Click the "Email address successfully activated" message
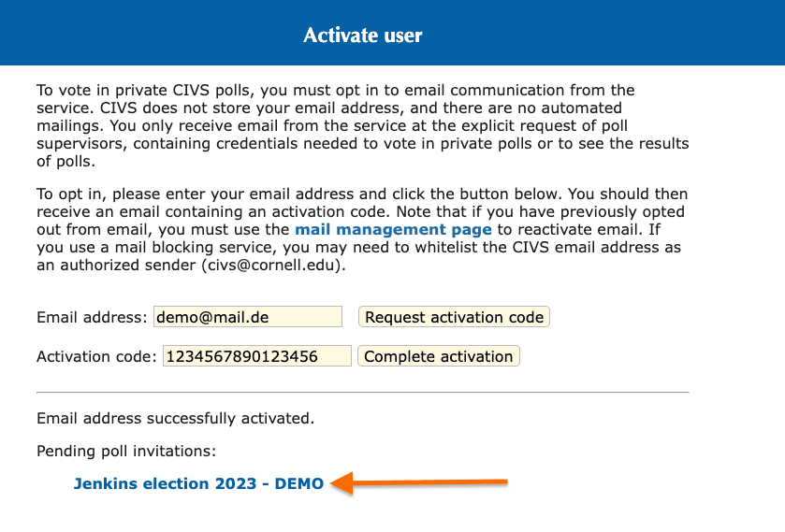The height and width of the screenshot is (532, 785). pos(175,417)
